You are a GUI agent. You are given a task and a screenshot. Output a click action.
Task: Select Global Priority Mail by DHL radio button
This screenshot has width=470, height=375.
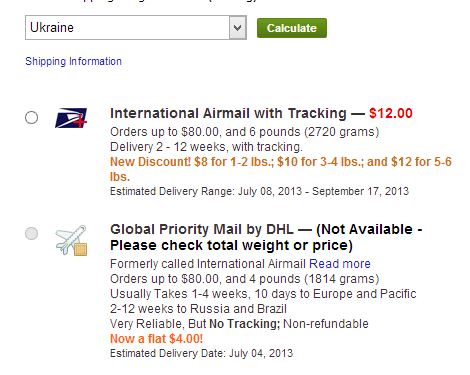(x=32, y=233)
